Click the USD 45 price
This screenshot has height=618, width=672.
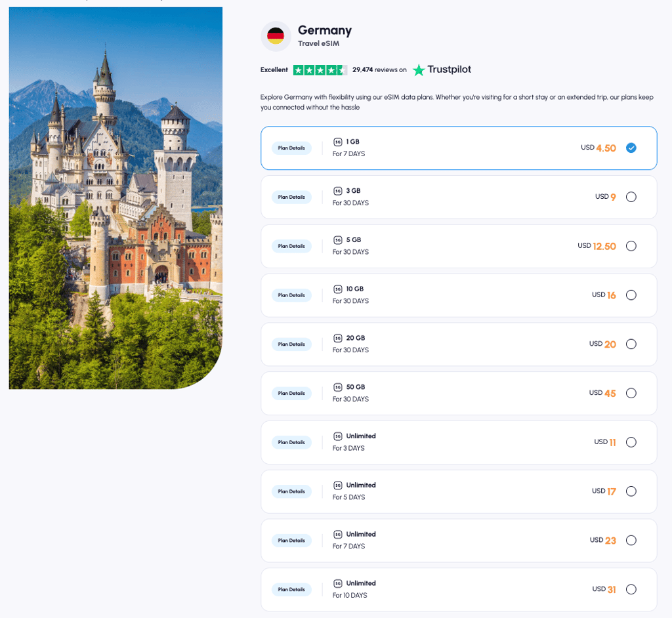pyautogui.click(x=602, y=393)
